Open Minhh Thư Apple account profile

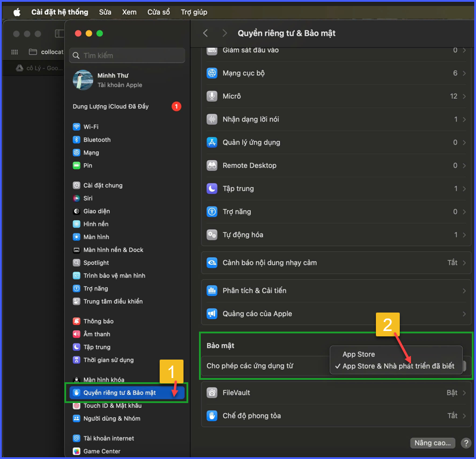tap(113, 80)
